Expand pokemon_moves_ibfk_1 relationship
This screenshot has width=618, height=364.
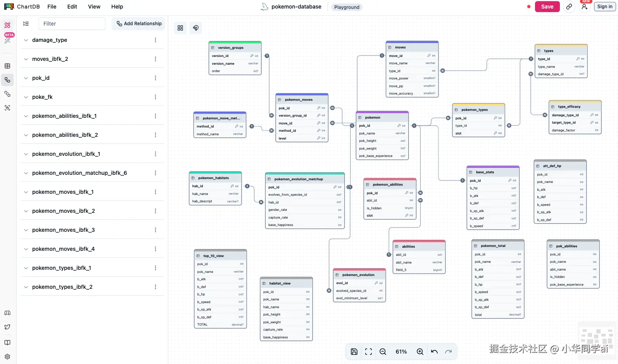point(26,192)
